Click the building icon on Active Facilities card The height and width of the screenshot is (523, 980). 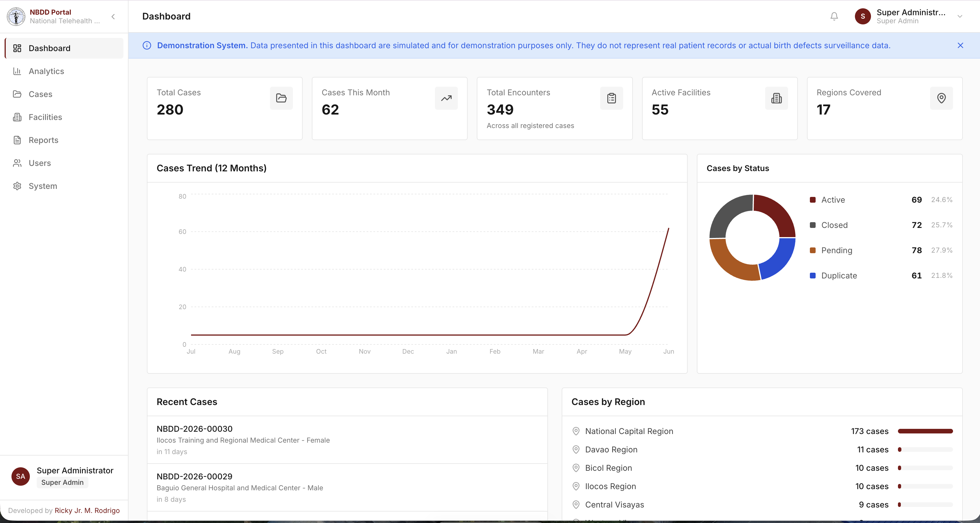(777, 98)
